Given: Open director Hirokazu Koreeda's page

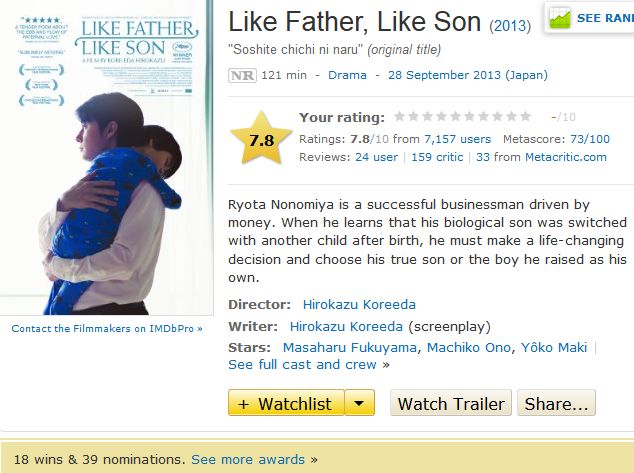Looking at the screenshot, I should (359, 304).
